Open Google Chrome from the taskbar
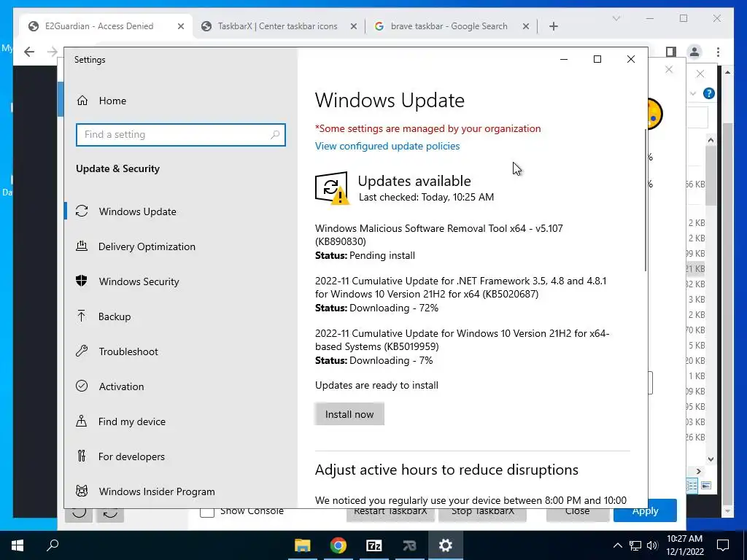This screenshot has width=747, height=560. click(x=338, y=545)
